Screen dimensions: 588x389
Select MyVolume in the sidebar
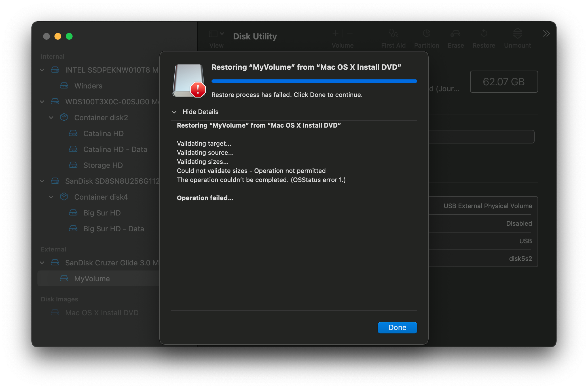click(92, 278)
